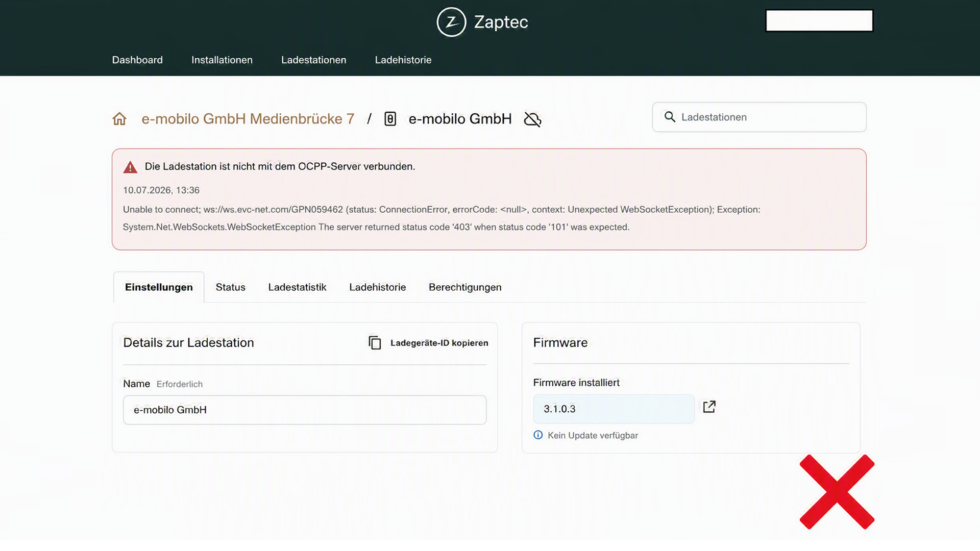Click the Firmware installiert label
Image resolution: width=980 pixels, height=551 pixels.
576,383
